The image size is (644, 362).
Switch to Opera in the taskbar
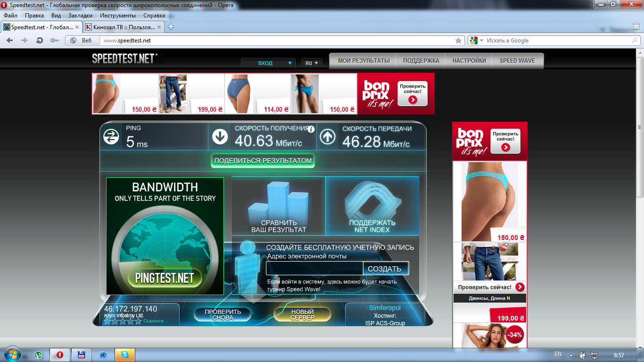pos(60,354)
